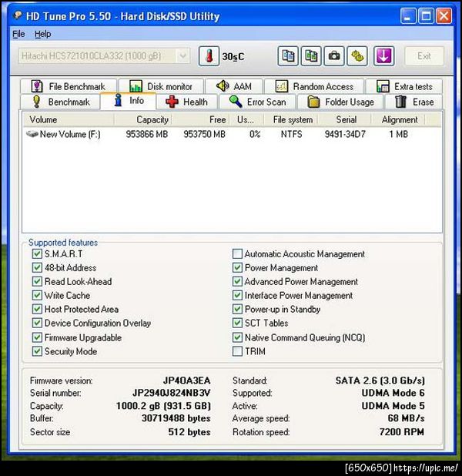Switch to the Benchmark tab

tap(60, 102)
